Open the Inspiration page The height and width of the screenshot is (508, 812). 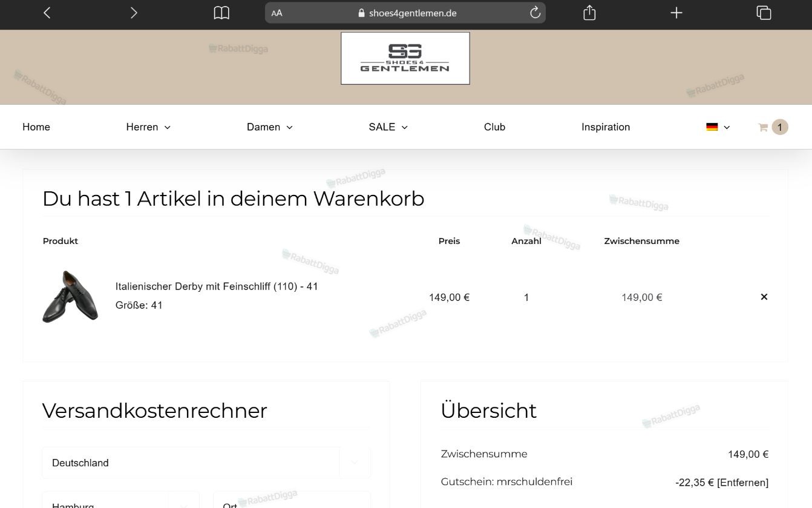(606, 127)
